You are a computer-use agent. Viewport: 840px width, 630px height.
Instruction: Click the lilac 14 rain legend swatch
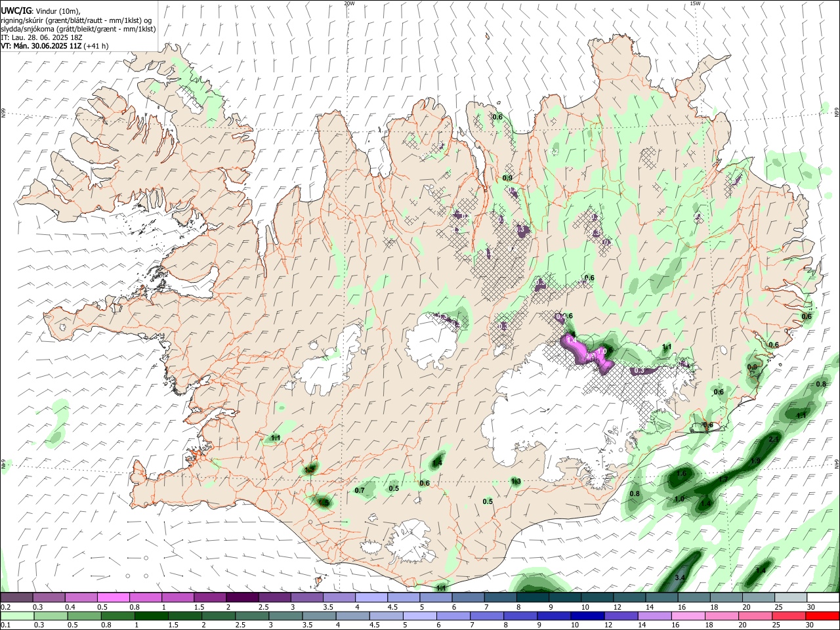654,616
